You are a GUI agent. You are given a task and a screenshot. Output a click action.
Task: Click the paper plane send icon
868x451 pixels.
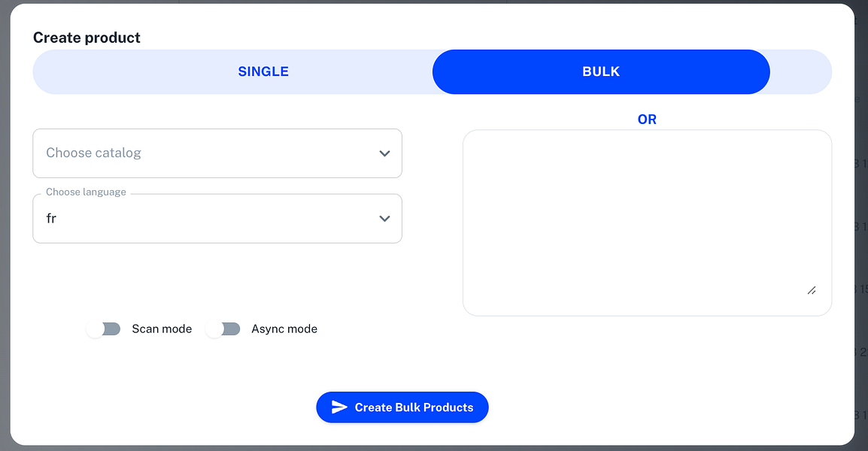339,407
